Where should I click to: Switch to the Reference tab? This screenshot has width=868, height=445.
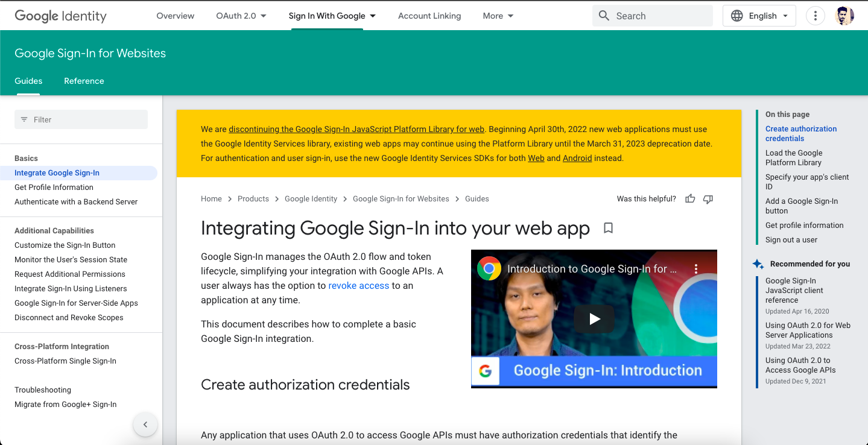pyautogui.click(x=84, y=81)
